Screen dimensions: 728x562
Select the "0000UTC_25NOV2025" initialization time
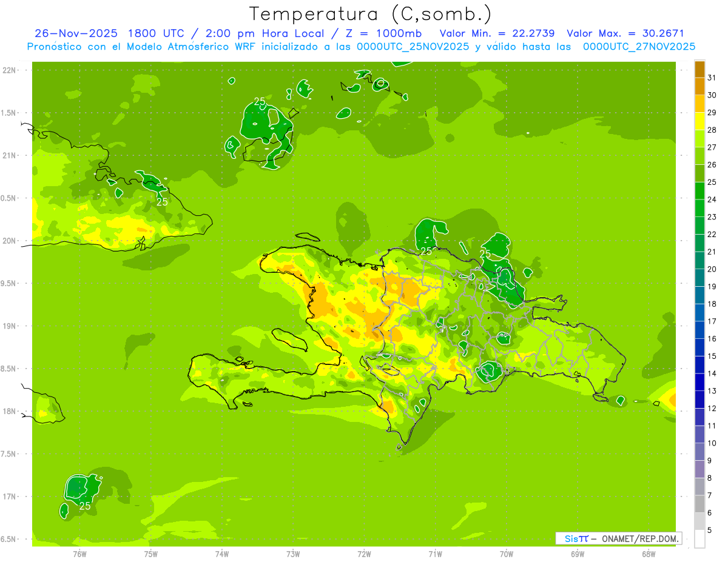pos(411,47)
